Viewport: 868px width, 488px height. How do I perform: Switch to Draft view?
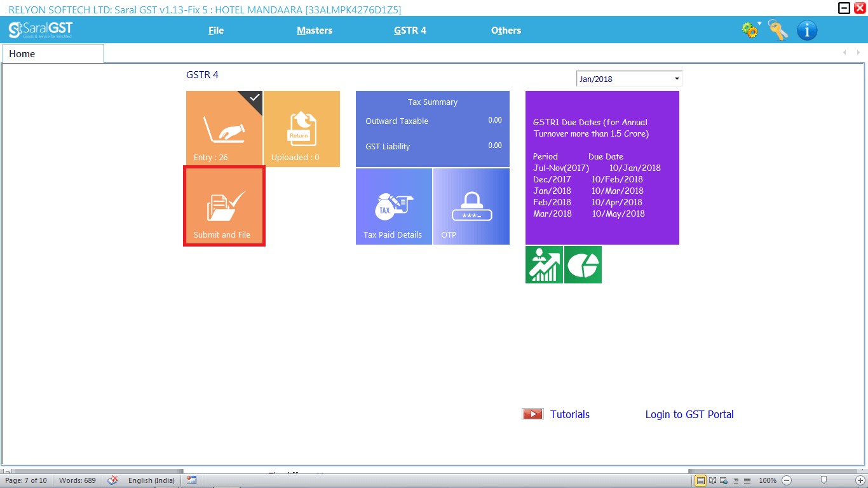click(747, 480)
